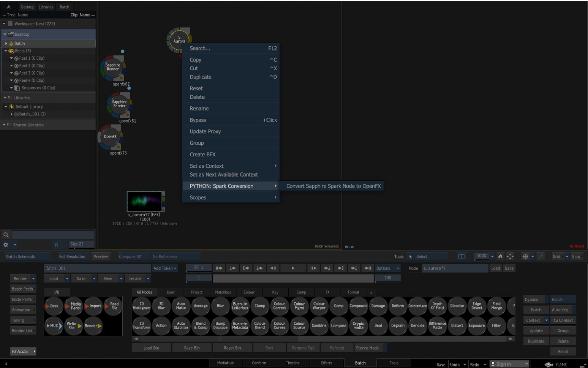Screen dimensions: 588x368
Task: Choose Create BFX in context menu
Action: [231, 154]
